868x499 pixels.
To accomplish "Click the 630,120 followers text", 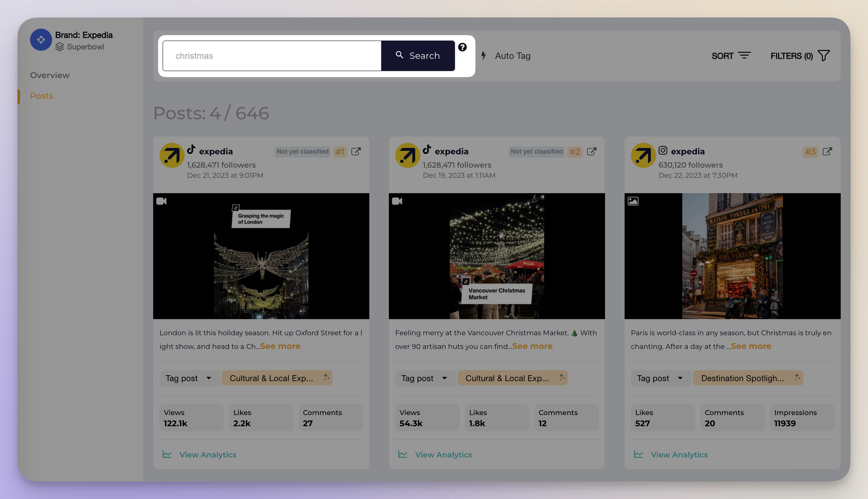I will 690,165.
